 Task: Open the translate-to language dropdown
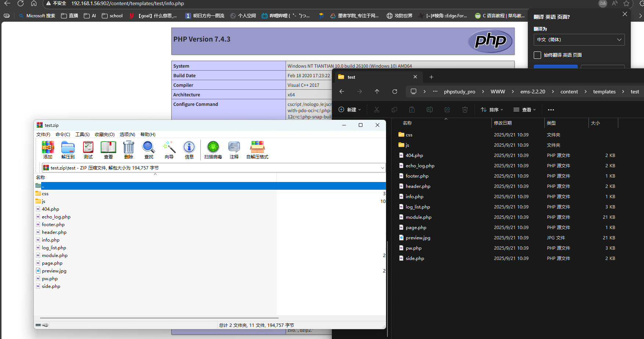[x=579, y=40]
